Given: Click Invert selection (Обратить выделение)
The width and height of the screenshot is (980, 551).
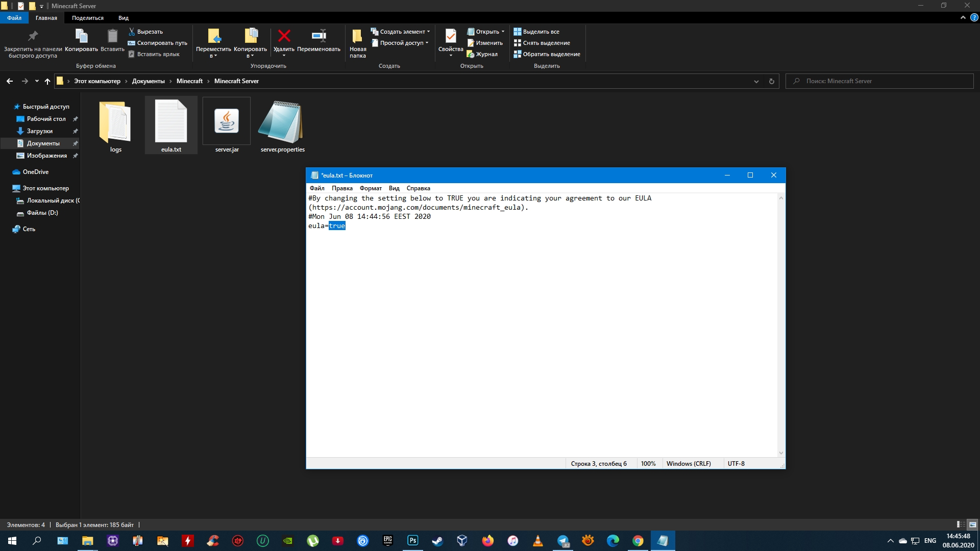Looking at the screenshot, I should click(547, 54).
